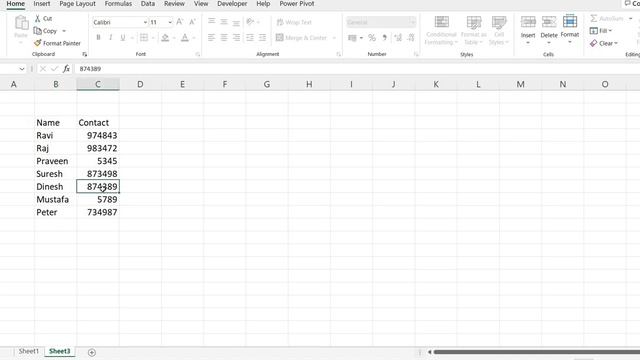The image size is (640, 360).
Task: Open Merge & Center dropdown arrow
Action: (334, 38)
